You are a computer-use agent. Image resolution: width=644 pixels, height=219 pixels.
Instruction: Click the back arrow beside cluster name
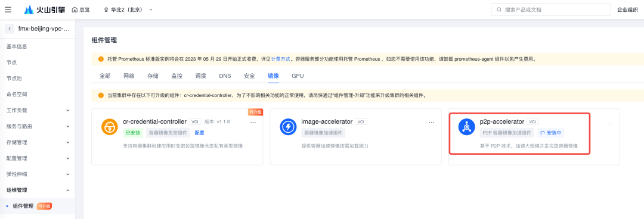pyautogui.click(x=10, y=29)
